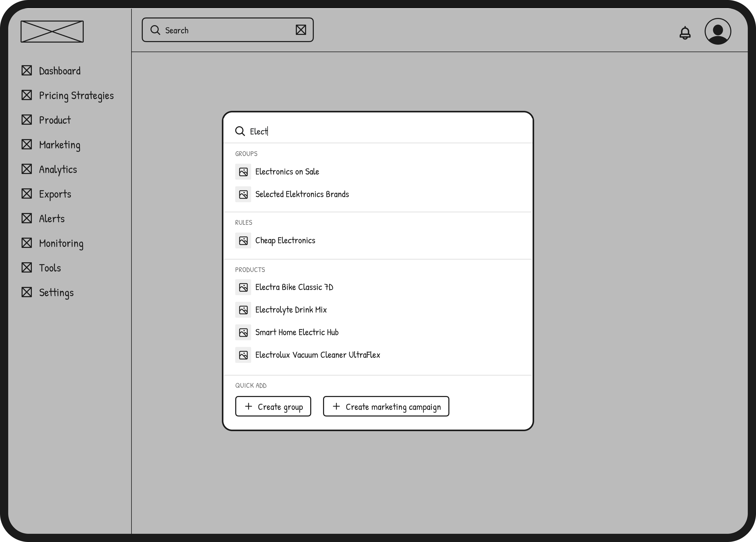The width and height of the screenshot is (756, 542).
Task: Click the Smart Home Electric Hub thumbnail
Action: 243,332
